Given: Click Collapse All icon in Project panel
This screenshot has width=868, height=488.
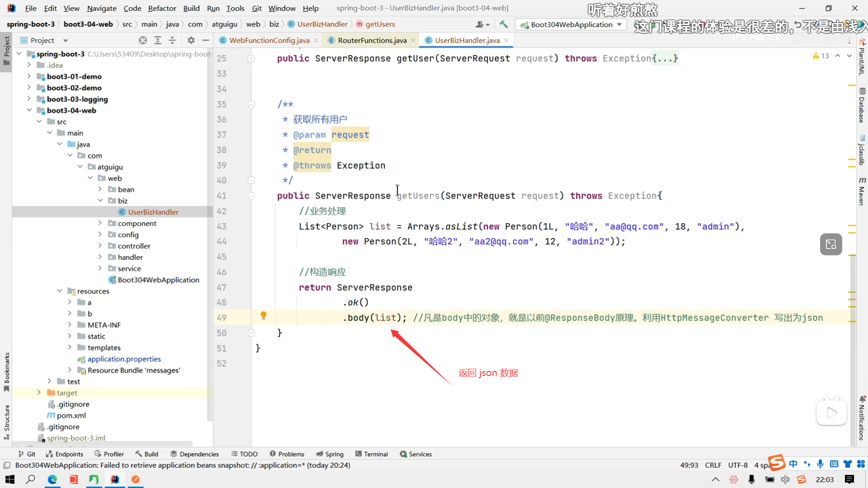Looking at the screenshot, I should point(172,40).
